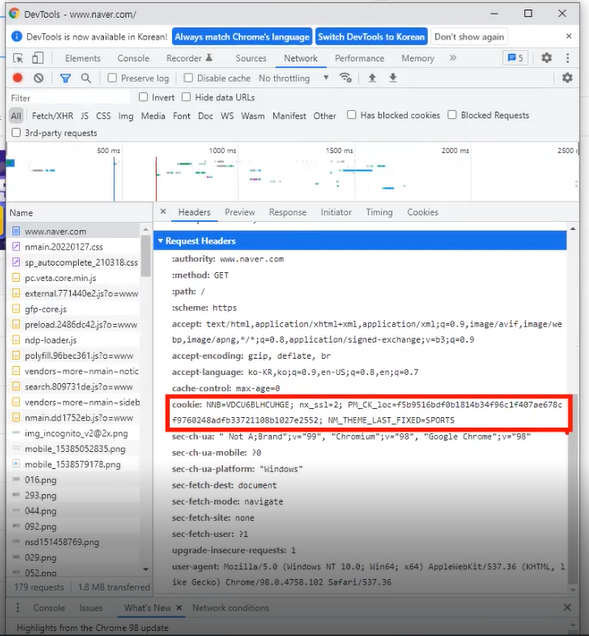This screenshot has width=589, height=636.
Task: Open DevTools three-dot customize menu
Action: tap(568, 58)
